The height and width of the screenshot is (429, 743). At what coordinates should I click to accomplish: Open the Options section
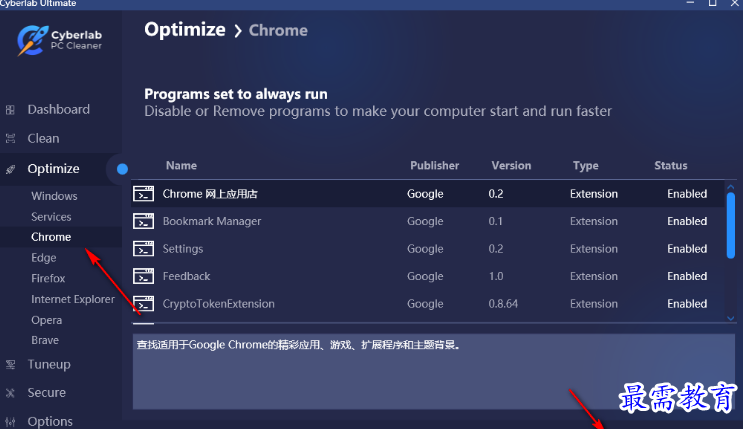click(50, 421)
